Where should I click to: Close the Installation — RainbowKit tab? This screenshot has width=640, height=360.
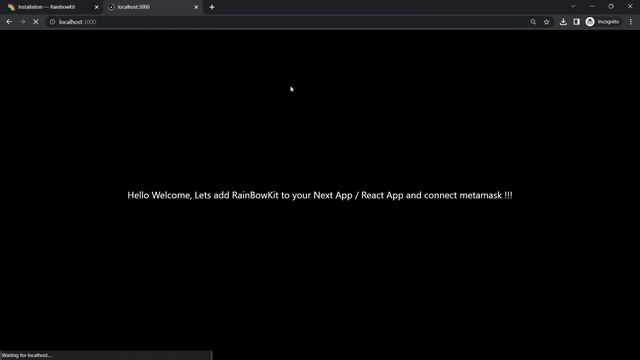[97, 7]
